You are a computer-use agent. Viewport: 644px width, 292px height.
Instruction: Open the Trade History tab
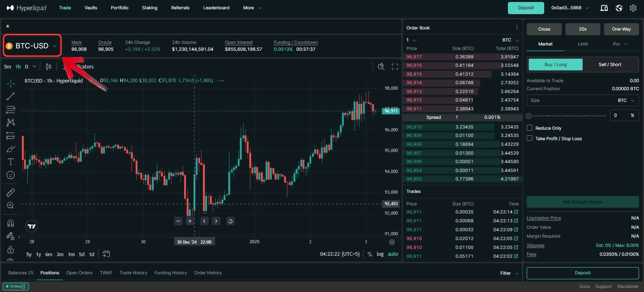133,273
